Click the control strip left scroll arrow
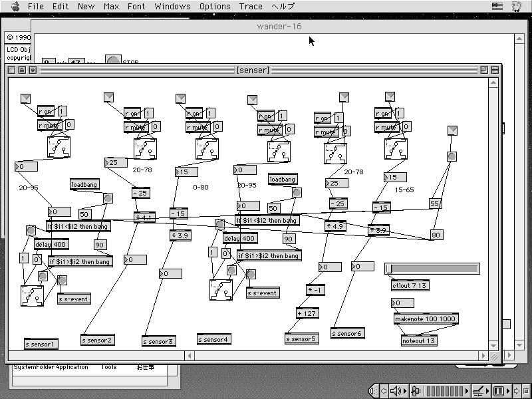 [x=384, y=391]
